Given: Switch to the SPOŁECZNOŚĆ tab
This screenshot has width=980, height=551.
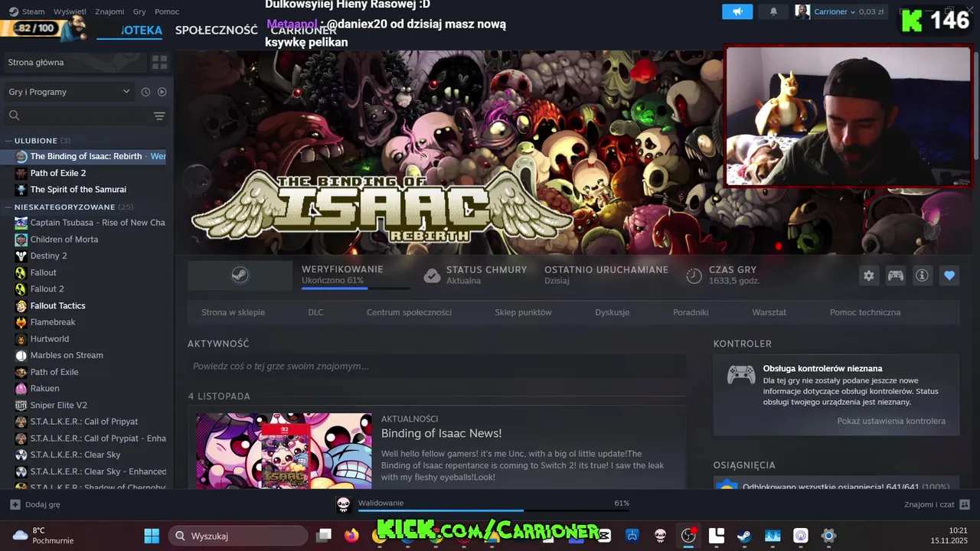Looking at the screenshot, I should point(216,31).
